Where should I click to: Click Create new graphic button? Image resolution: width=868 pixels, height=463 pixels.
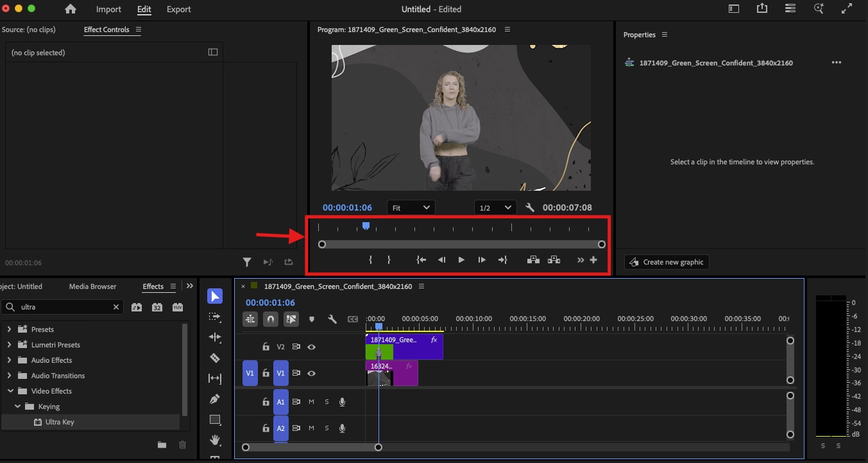(667, 262)
